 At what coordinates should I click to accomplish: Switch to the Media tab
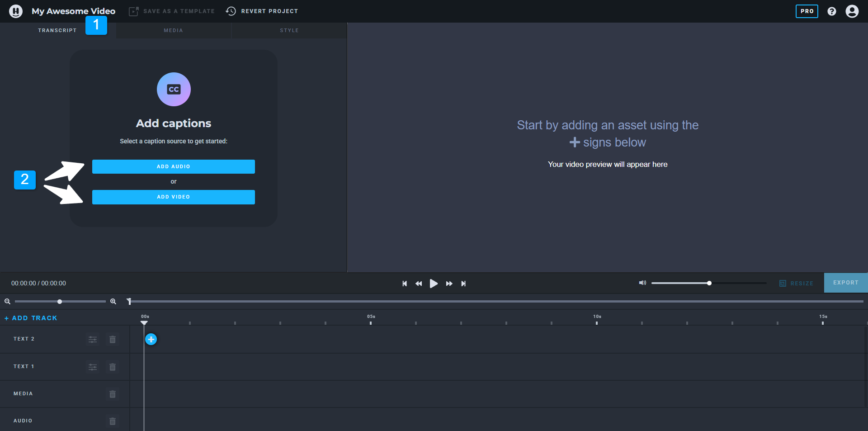174,30
